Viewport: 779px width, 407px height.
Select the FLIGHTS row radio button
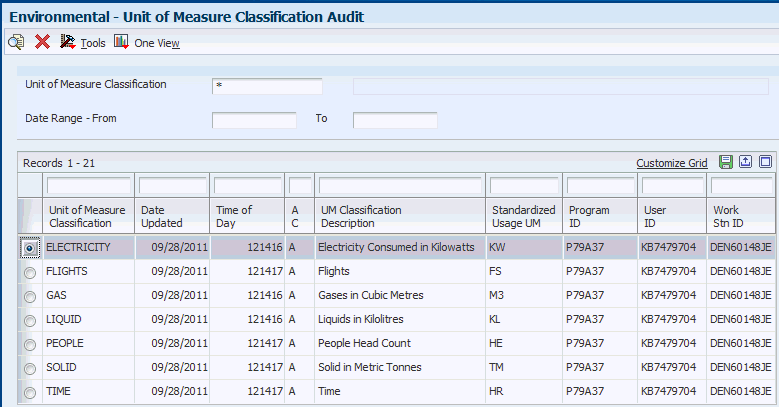(x=30, y=271)
